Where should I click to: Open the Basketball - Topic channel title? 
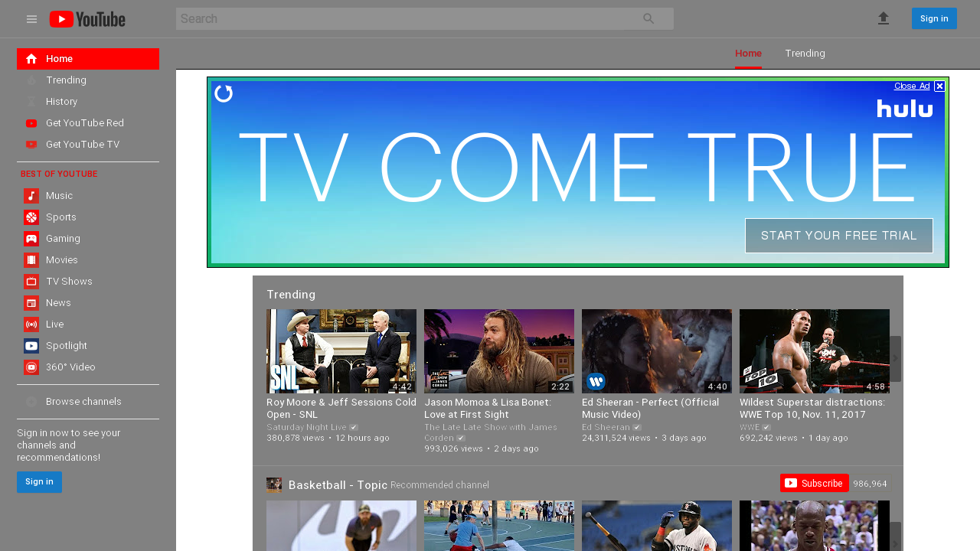pyautogui.click(x=338, y=485)
